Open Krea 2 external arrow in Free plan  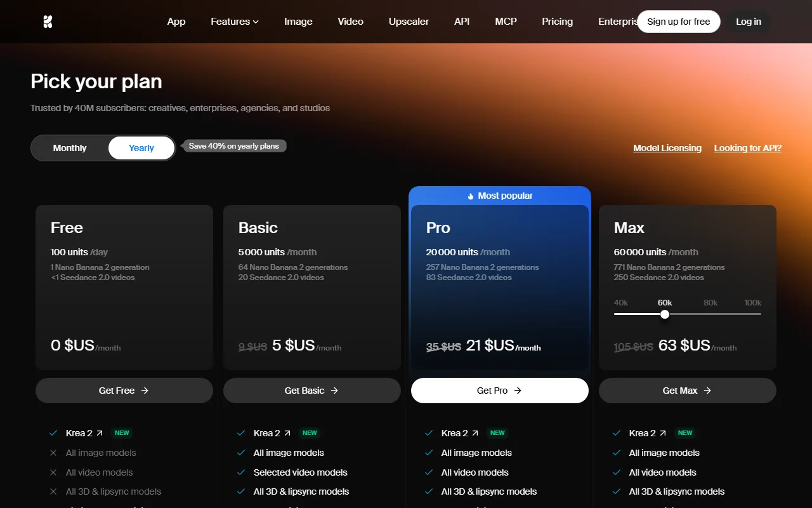(99, 433)
